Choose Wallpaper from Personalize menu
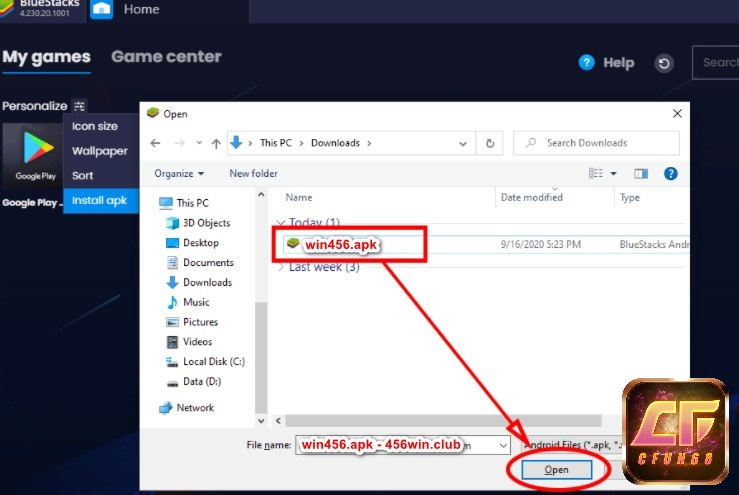The image size is (739, 495). click(101, 151)
